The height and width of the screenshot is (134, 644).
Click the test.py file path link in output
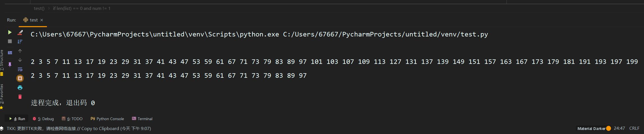[x=385, y=34]
